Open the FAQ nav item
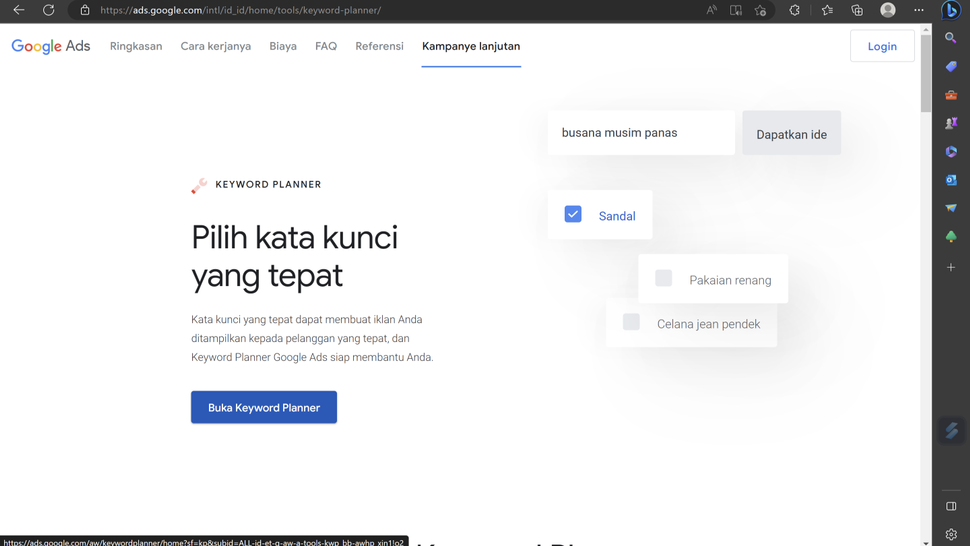The width and height of the screenshot is (970, 546). tap(326, 46)
